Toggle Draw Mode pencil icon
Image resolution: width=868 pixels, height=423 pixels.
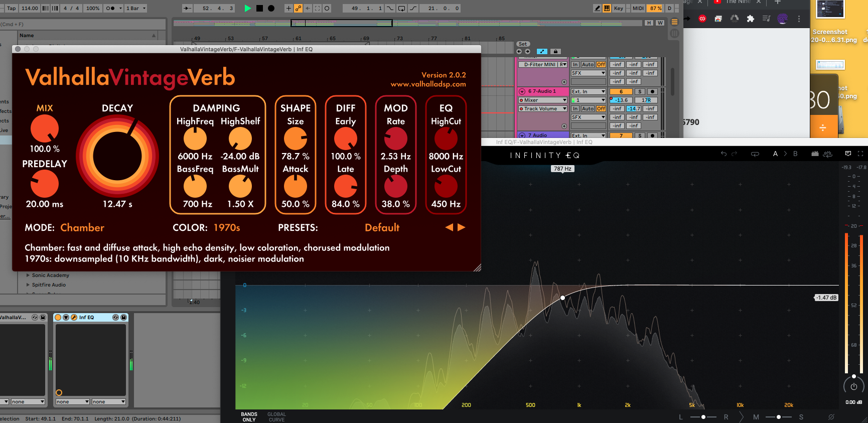click(597, 8)
